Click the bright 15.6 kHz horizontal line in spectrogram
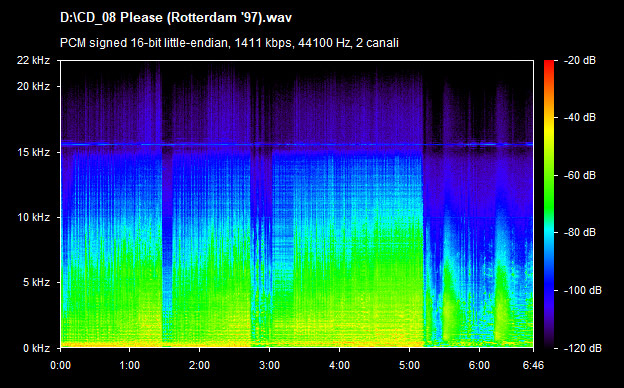This screenshot has width=624, height=388. [297, 144]
